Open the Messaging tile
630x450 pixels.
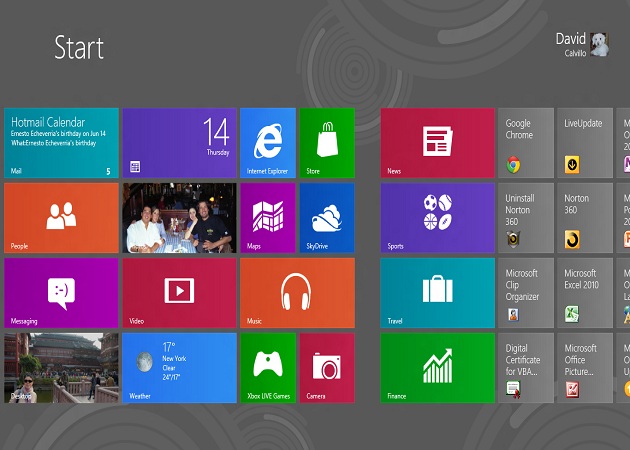pyautogui.click(x=61, y=292)
